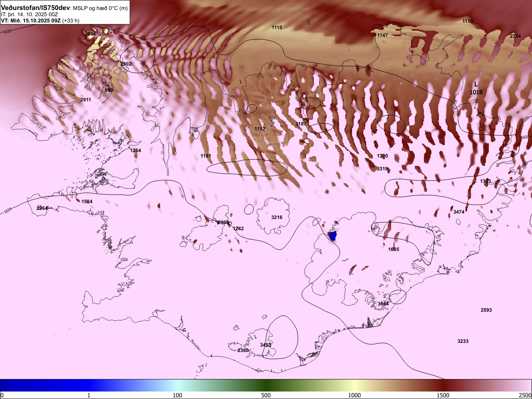The image size is (532, 399).
Task: Click the 1147 height value
Action: coord(382,35)
